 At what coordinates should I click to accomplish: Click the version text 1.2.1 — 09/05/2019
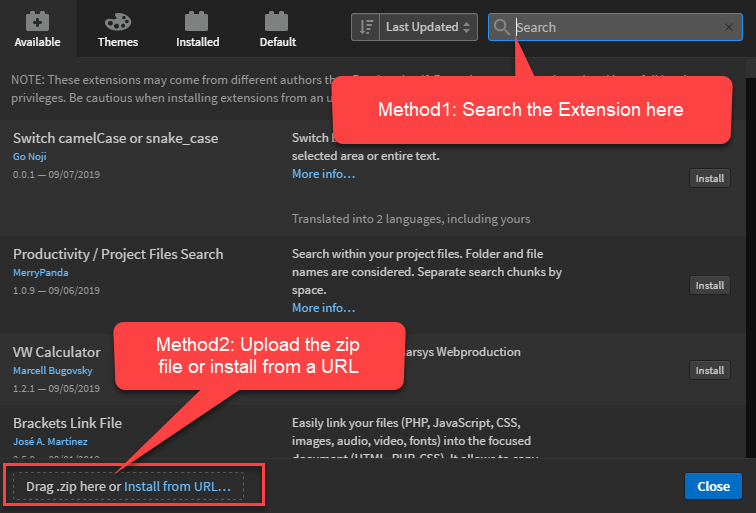point(56,389)
